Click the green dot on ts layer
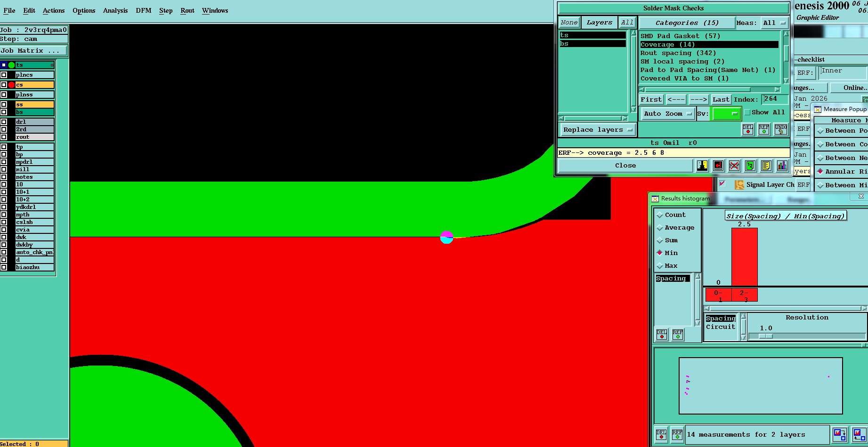 click(12, 65)
